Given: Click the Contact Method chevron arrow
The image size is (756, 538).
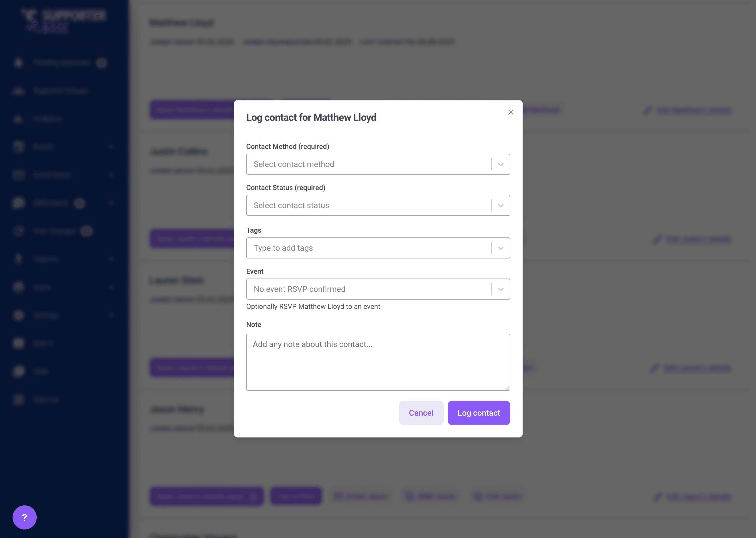Looking at the screenshot, I should pyautogui.click(x=501, y=164).
